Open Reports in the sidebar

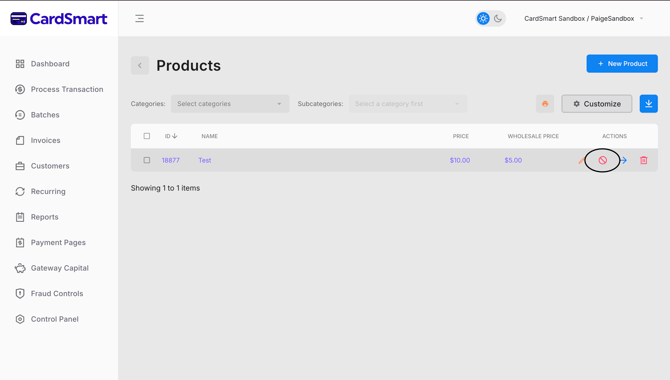tap(37, 217)
